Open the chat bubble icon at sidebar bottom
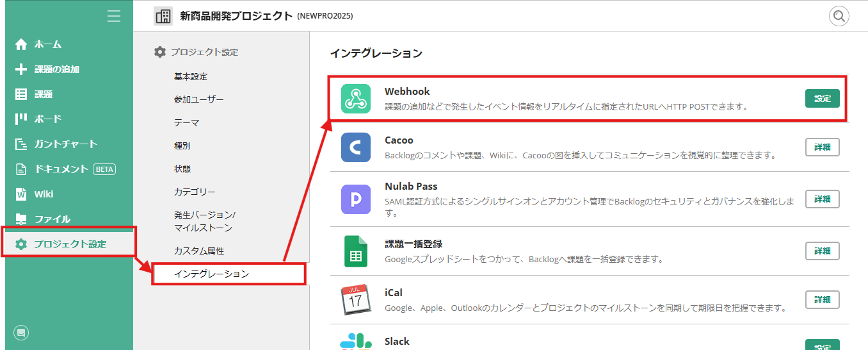868x350 pixels. (21, 333)
